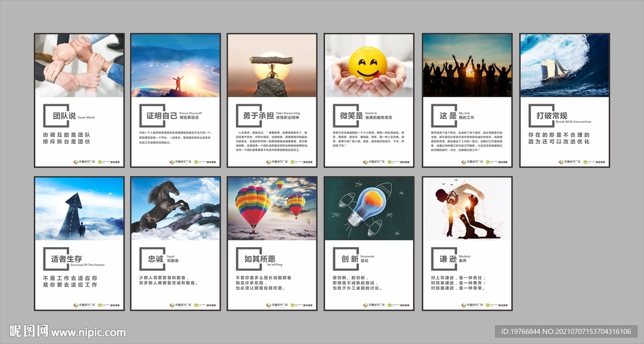This screenshot has height=344, width=644.
Task: Click the footer logo on the 打破常规 poster
Action: (x=582, y=162)
